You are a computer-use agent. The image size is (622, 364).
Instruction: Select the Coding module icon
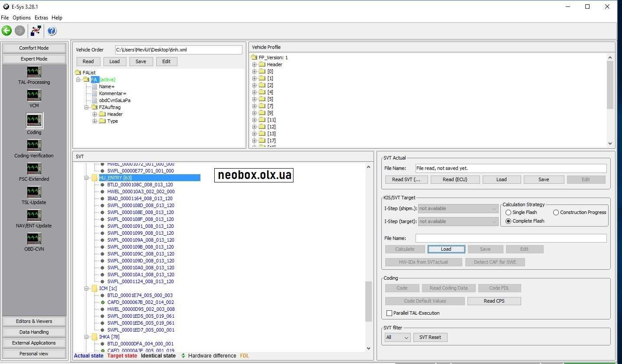pyautogui.click(x=34, y=120)
